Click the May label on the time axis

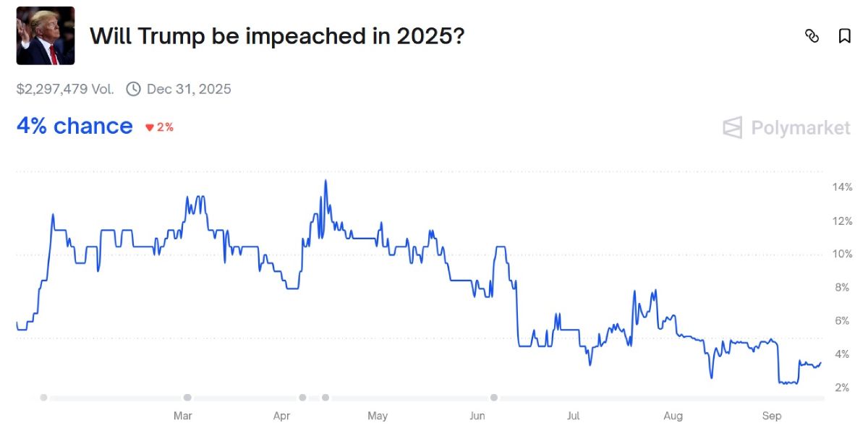(378, 416)
